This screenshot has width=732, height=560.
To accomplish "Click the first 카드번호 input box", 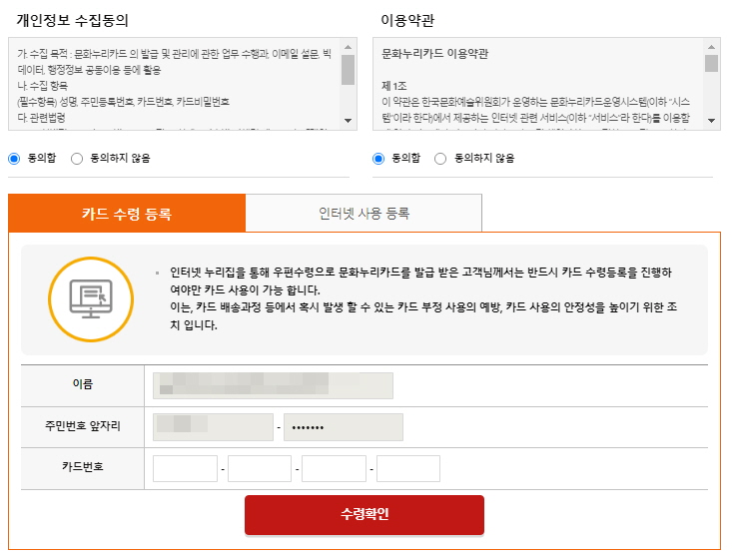I will pyautogui.click(x=186, y=468).
